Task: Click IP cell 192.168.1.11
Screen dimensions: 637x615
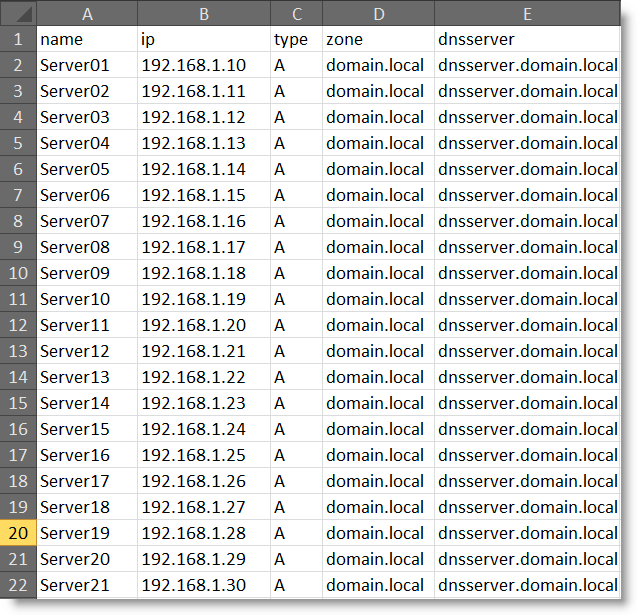Action: [204, 91]
